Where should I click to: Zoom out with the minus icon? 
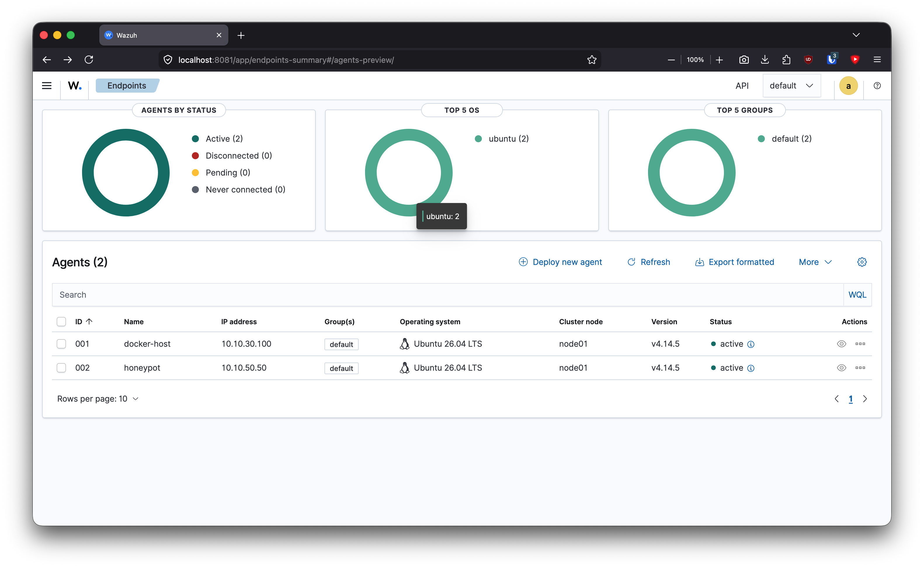point(671,60)
